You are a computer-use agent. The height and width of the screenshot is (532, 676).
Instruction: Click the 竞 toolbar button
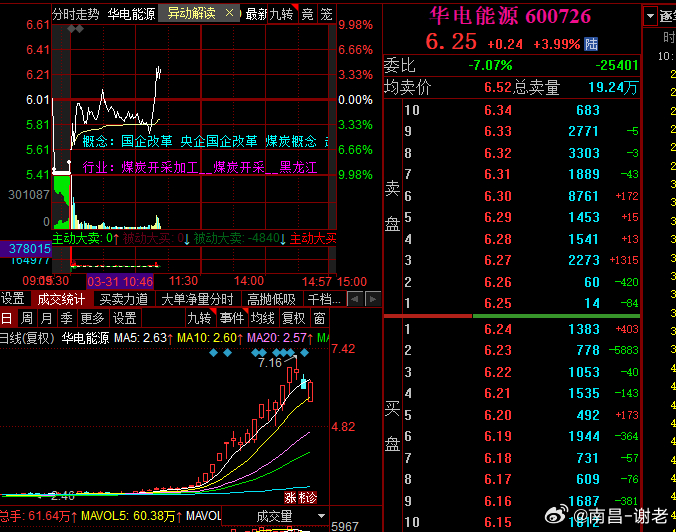[307, 14]
